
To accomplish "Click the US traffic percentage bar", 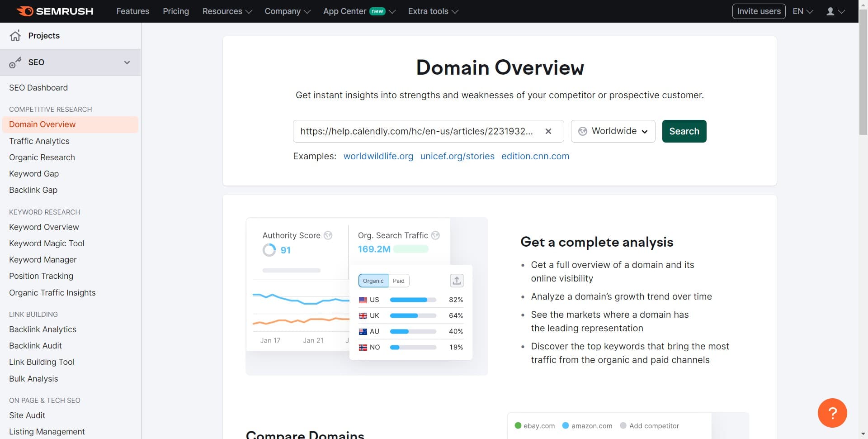I will tap(413, 300).
